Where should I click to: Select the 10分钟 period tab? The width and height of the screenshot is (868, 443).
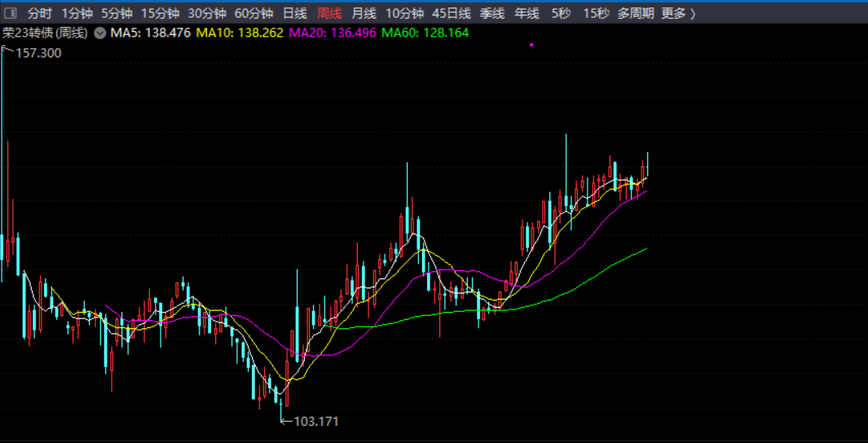[405, 14]
